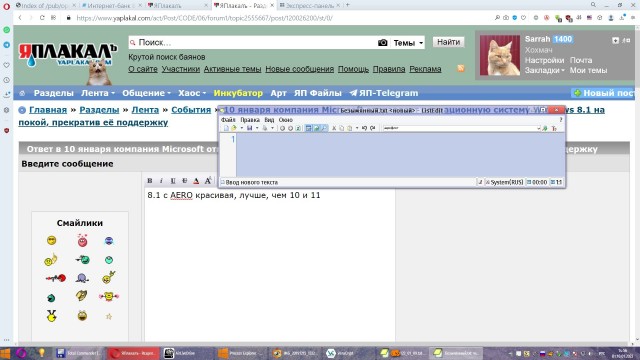Click the Opera heart bookmarks icon in sidebar
Screen dimensions: 640x360
[7, 65]
